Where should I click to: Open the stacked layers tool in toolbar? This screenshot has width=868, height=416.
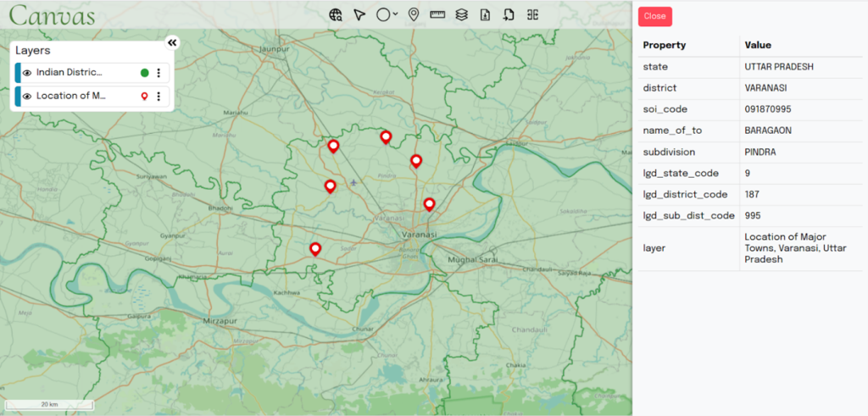(x=461, y=14)
